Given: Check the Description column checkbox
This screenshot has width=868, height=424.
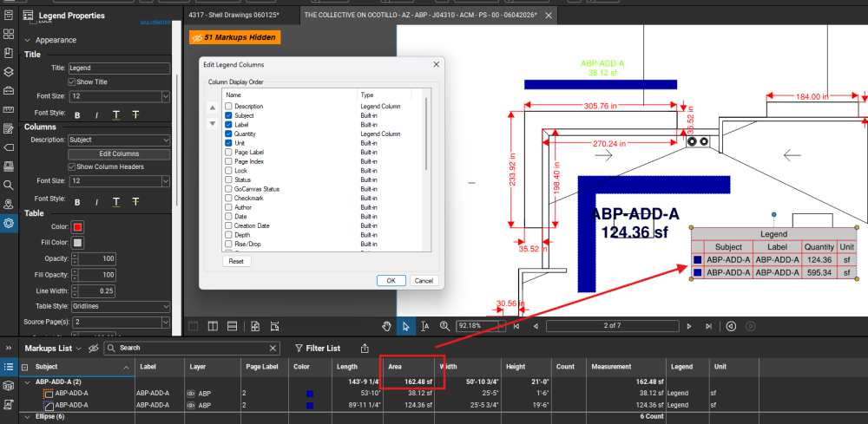Looking at the screenshot, I should point(228,106).
